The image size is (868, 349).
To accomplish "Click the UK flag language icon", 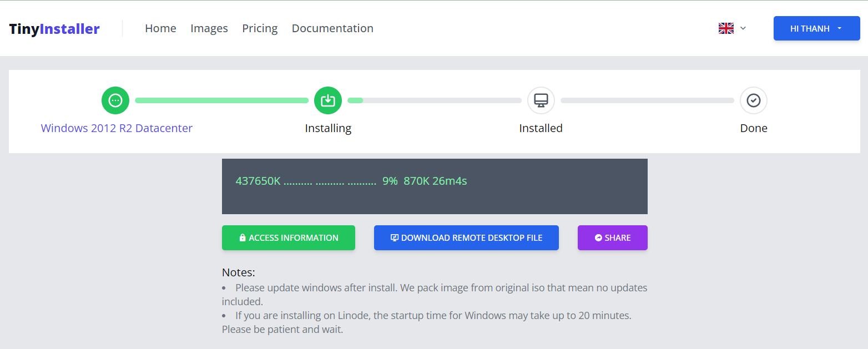I will pos(726,28).
